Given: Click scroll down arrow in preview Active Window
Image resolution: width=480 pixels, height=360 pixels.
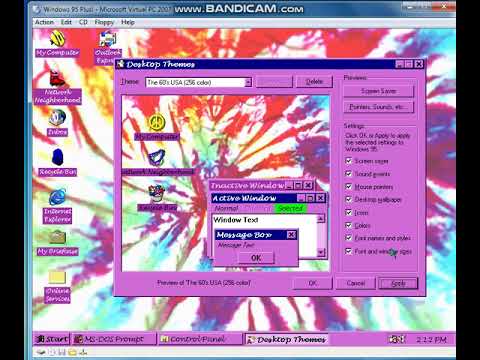Looking at the screenshot, I should coord(321,252).
